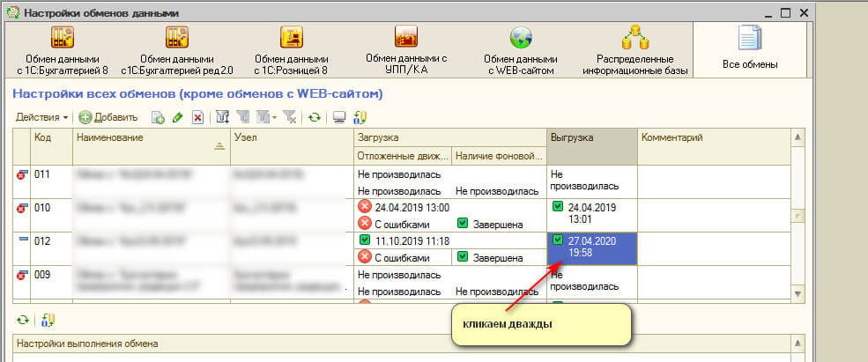Click green check beside 24.04.2019 13:01
The width and height of the screenshot is (868, 362).
(x=557, y=207)
